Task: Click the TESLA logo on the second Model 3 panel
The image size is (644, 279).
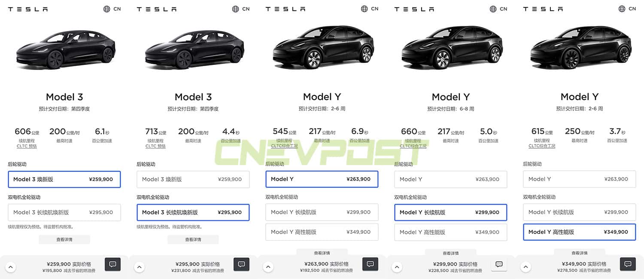Action: tap(156, 9)
